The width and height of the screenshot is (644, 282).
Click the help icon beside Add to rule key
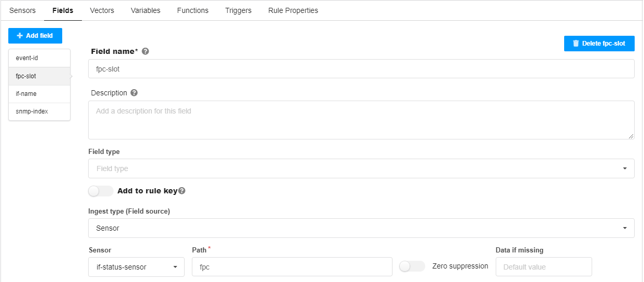[x=182, y=191]
